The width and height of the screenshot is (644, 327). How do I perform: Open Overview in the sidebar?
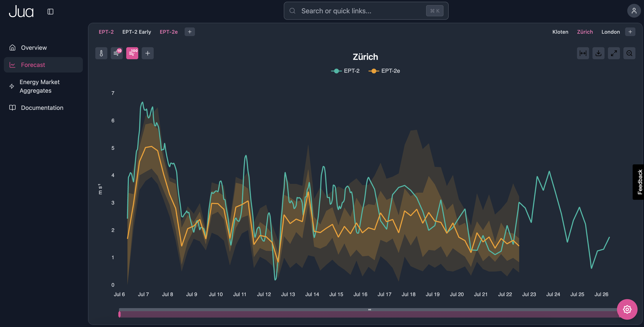coord(43,47)
